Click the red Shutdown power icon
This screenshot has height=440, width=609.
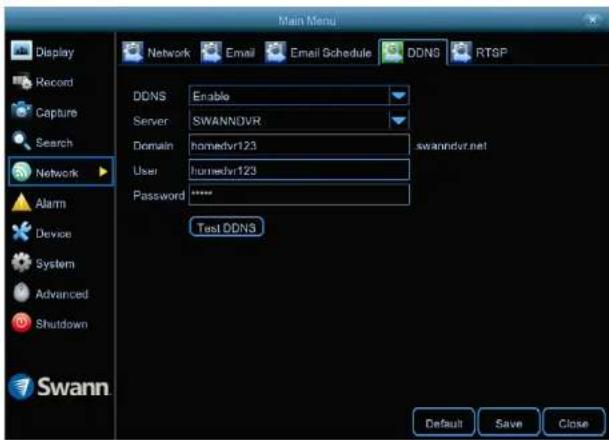[x=21, y=323]
